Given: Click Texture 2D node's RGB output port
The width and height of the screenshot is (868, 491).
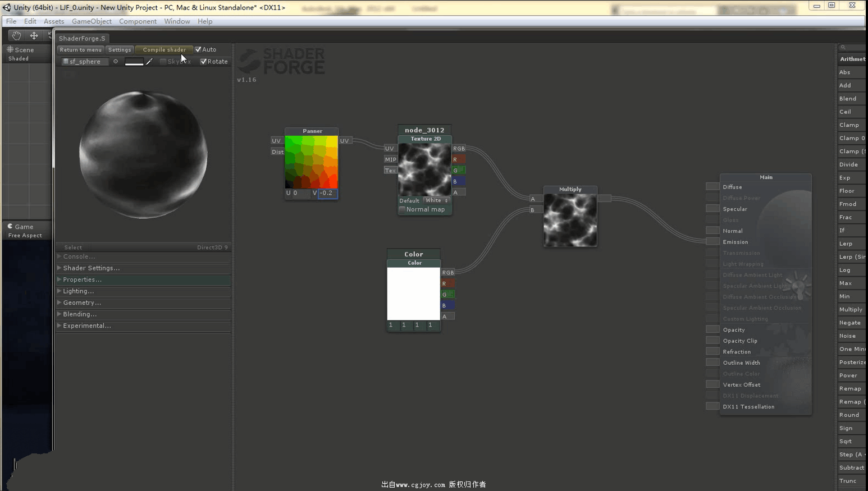Looking at the screenshot, I should [459, 149].
